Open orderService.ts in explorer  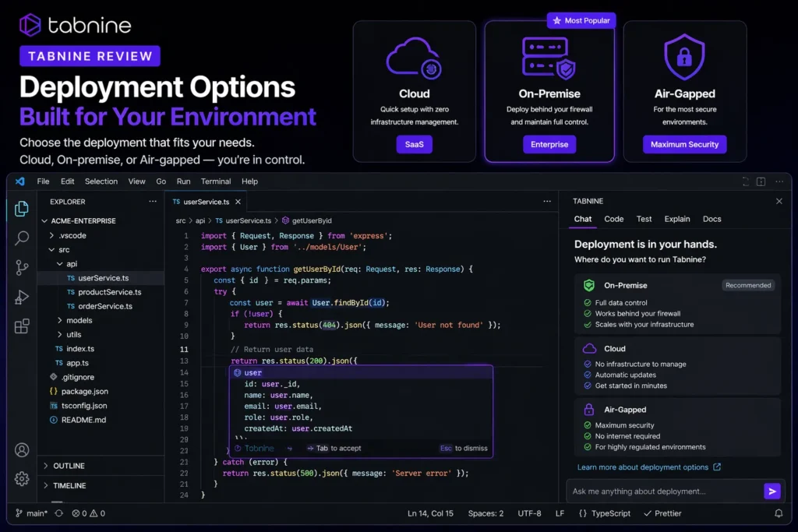[x=105, y=306]
